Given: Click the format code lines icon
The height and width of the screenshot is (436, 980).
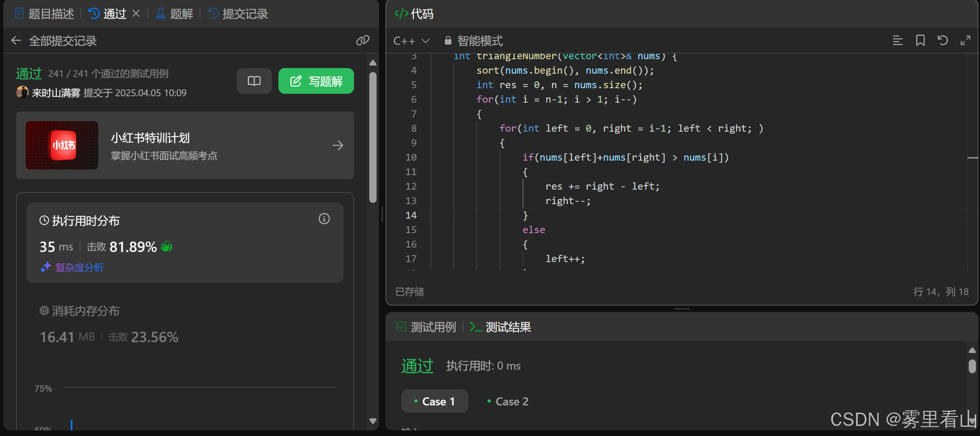Looking at the screenshot, I should coord(898,40).
